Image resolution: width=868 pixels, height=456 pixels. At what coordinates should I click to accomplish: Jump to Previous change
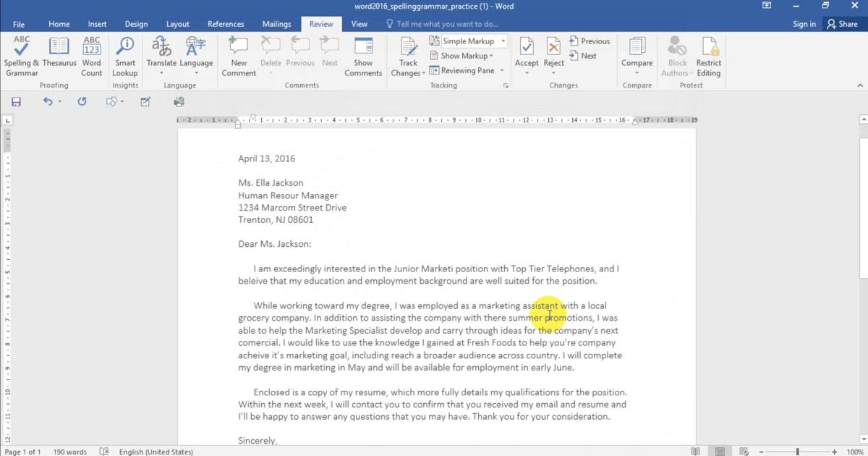(590, 41)
